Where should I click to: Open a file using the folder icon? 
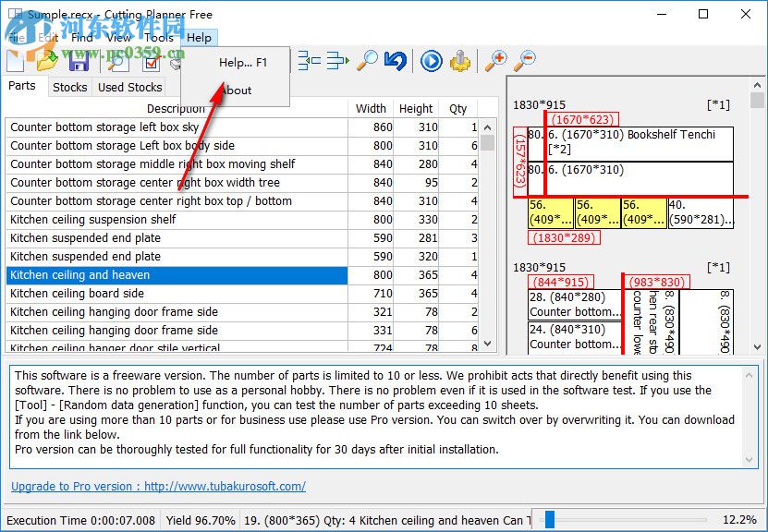pos(48,61)
